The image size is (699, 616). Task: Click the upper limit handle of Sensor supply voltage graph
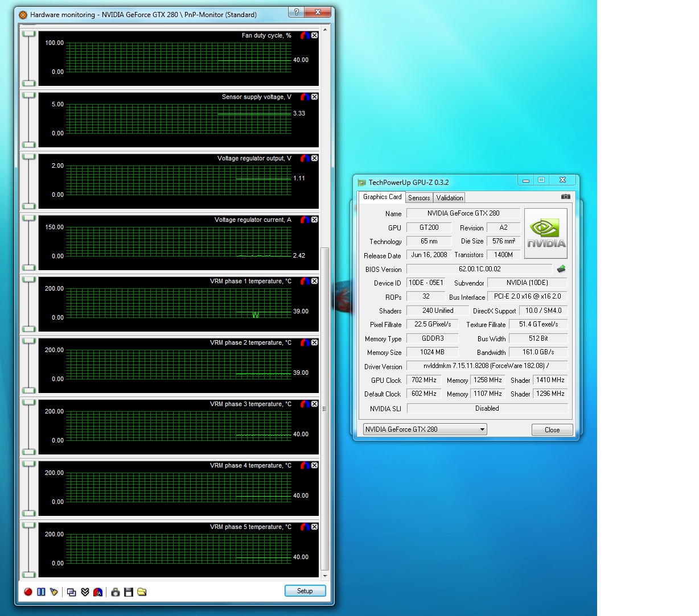click(28, 96)
